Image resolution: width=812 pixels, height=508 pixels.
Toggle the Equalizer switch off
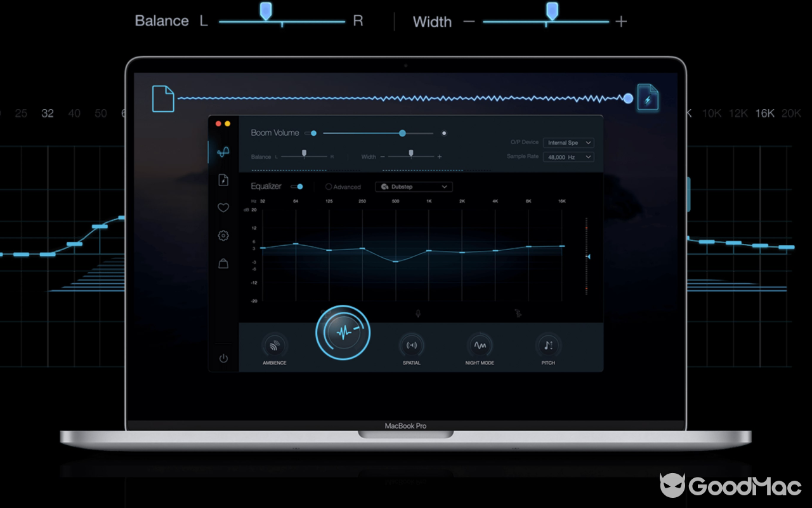point(298,187)
